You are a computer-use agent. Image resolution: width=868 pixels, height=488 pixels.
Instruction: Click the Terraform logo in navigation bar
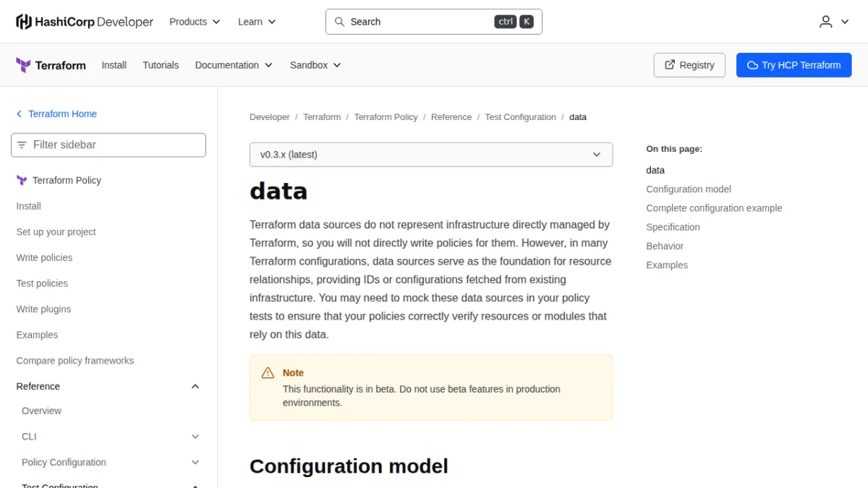coord(51,65)
